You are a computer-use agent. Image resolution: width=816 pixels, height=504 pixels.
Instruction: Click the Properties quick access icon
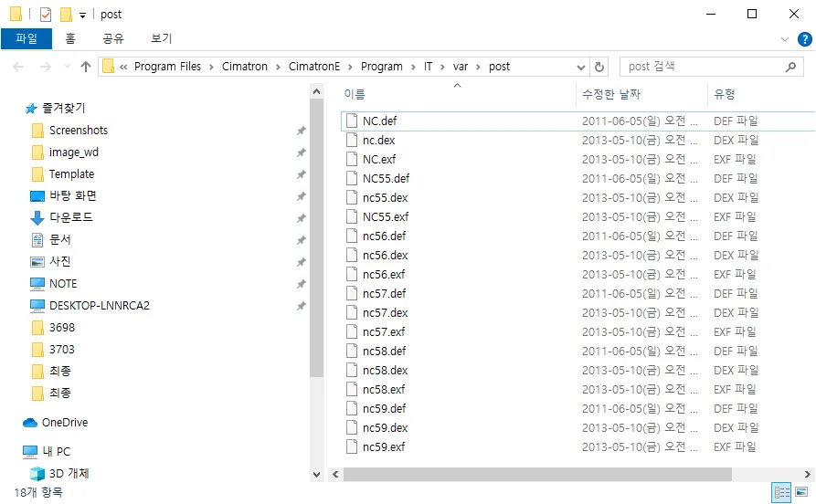click(46, 14)
